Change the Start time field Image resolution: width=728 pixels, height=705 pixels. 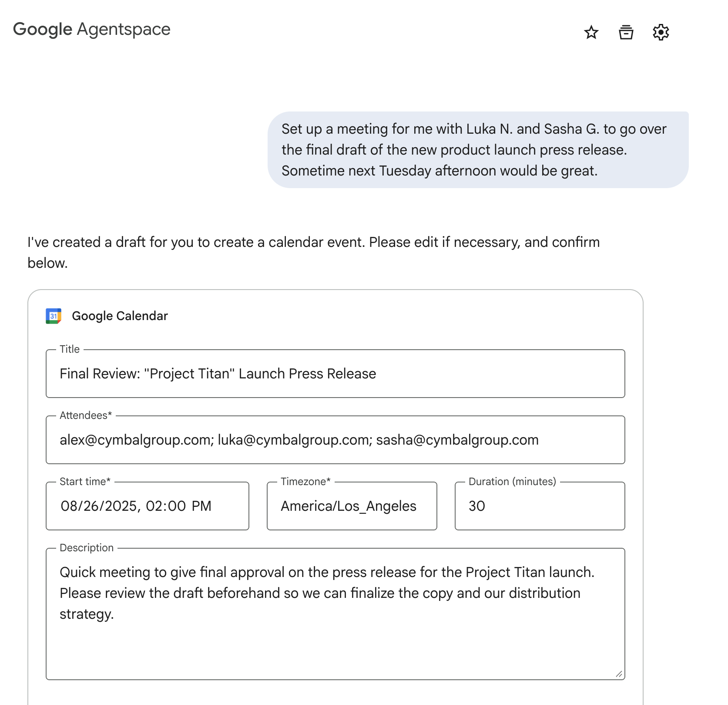click(x=148, y=506)
